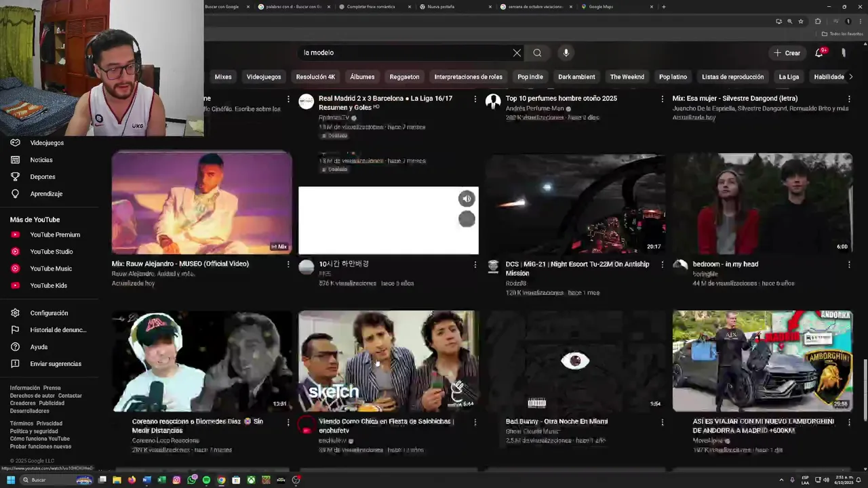Screen dimensions: 868x488
Task: Open Spotify from the taskbar
Action: 206,480
